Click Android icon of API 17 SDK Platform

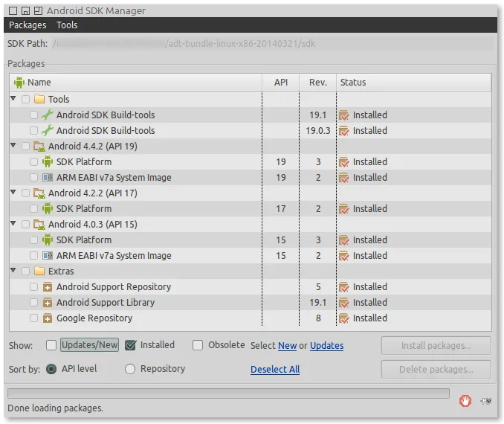(48, 208)
